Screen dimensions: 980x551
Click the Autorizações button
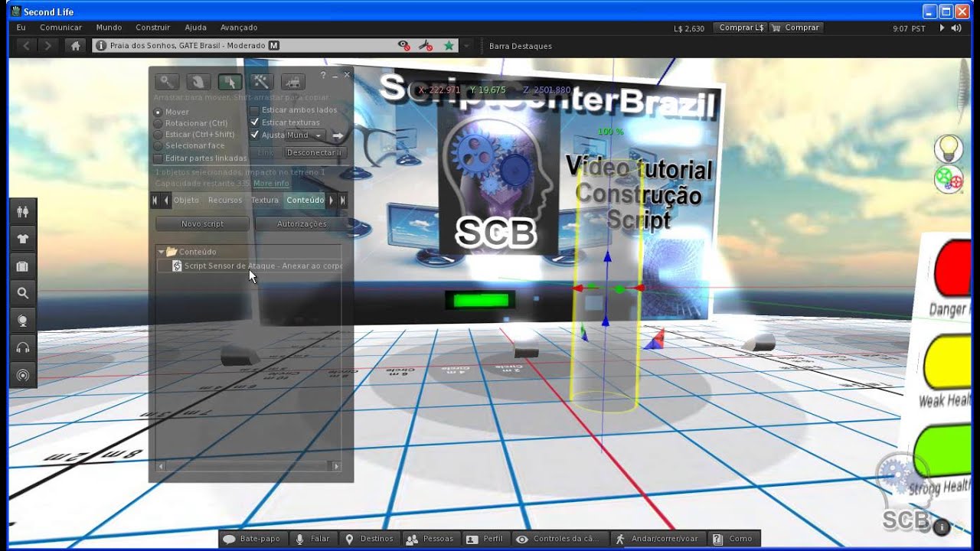pyautogui.click(x=302, y=224)
